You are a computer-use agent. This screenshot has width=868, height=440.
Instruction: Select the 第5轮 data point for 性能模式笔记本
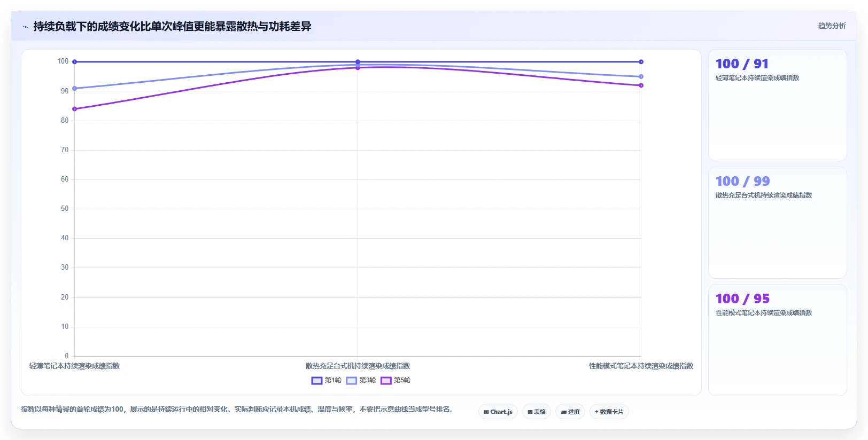641,85
